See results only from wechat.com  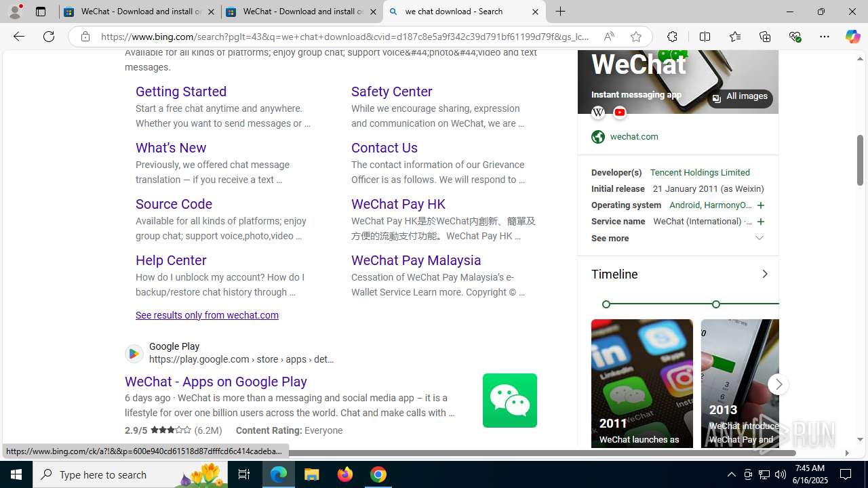pyautogui.click(x=207, y=315)
